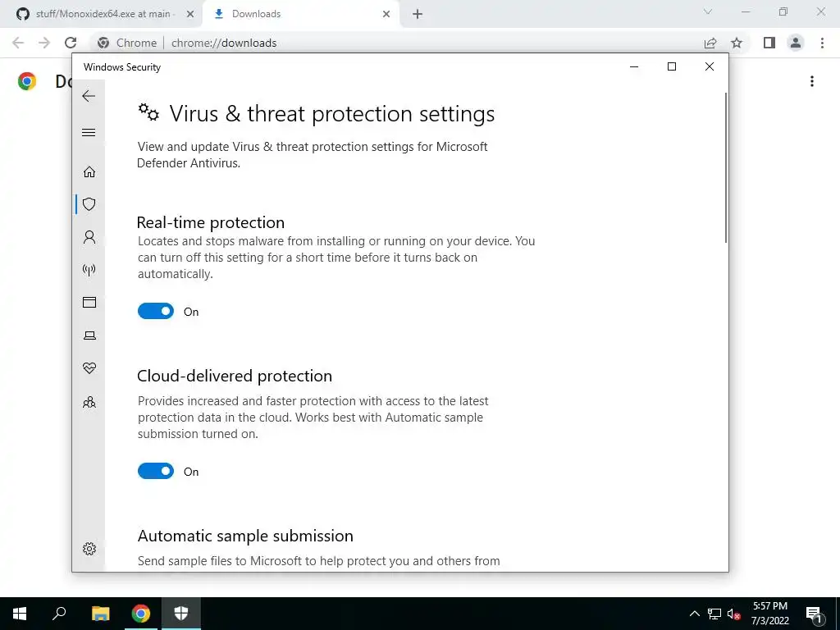This screenshot has width=840, height=630.
Task: Click the Windows Security vertical scrollbar
Action: (x=725, y=167)
